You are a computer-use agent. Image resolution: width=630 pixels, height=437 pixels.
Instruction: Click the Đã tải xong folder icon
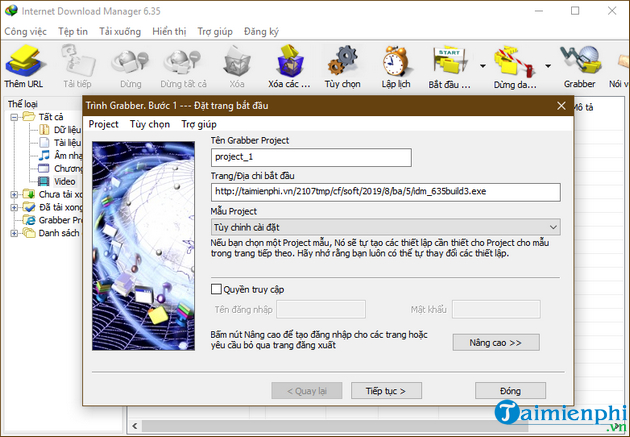[x=29, y=207]
